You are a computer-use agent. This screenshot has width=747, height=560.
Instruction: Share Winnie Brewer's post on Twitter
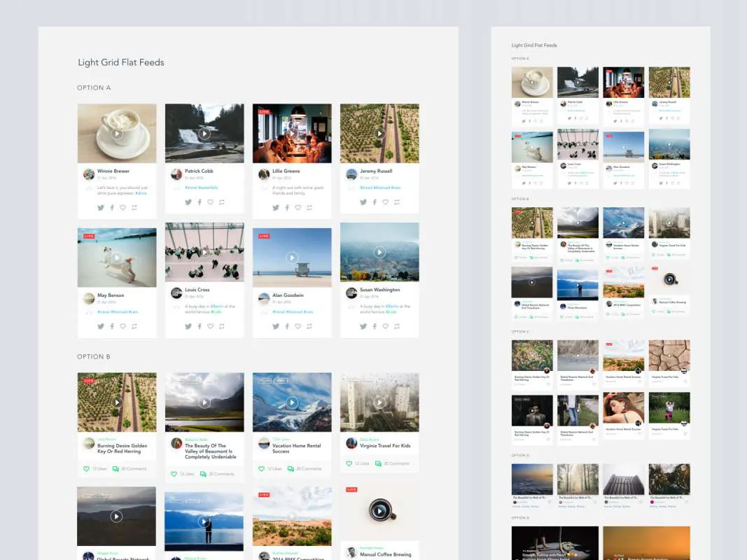[101, 208]
